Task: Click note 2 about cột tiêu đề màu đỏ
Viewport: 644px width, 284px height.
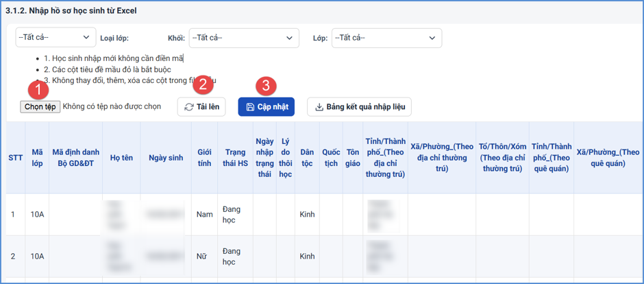Action: (108, 69)
